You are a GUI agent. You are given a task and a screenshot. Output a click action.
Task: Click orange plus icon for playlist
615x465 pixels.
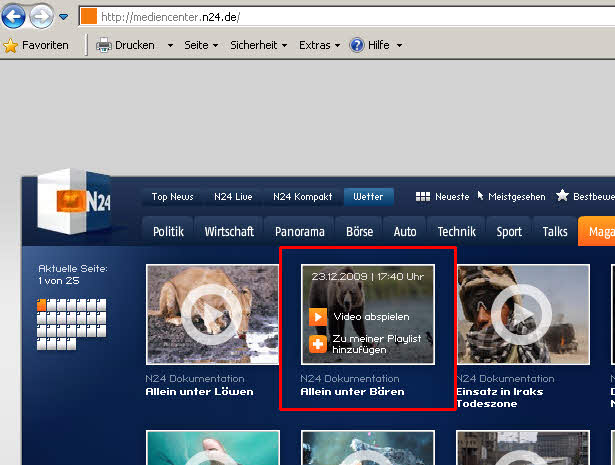click(x=318, y=344)
